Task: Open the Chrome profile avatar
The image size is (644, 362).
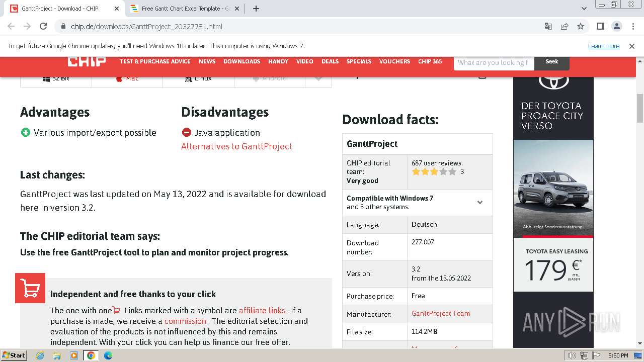Action: pyautogui.click(x=616, y=26)
